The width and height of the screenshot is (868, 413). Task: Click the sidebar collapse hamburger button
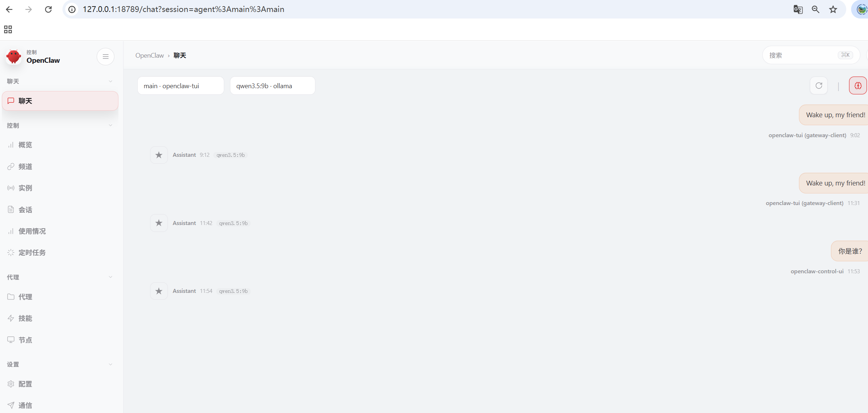[105, 57]
